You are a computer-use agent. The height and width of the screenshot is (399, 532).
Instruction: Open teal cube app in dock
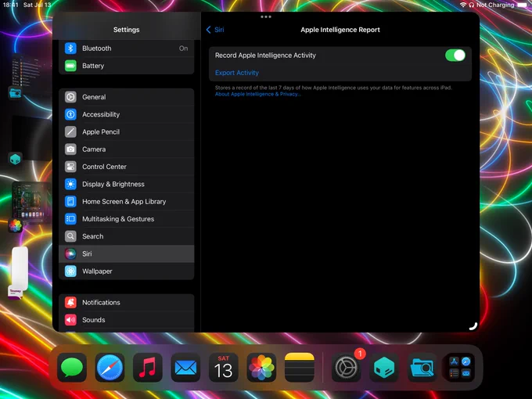pyautogui.click(x=384, y=368)
